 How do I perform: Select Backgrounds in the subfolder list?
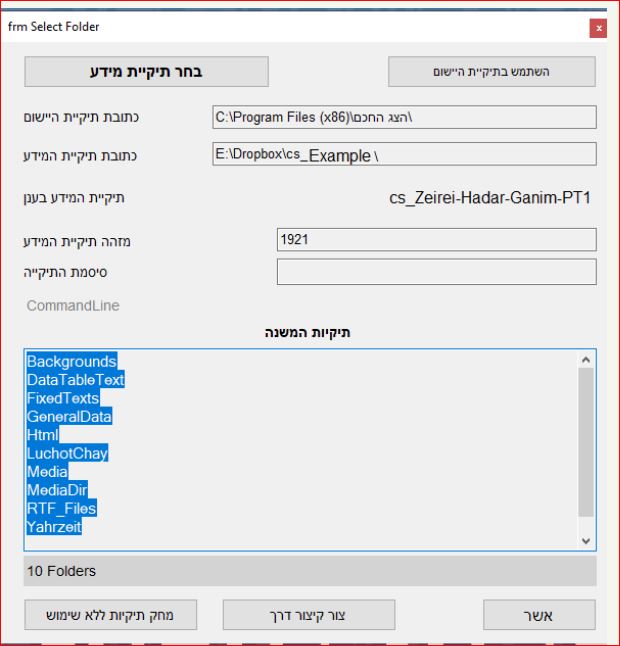coord(72,361)
